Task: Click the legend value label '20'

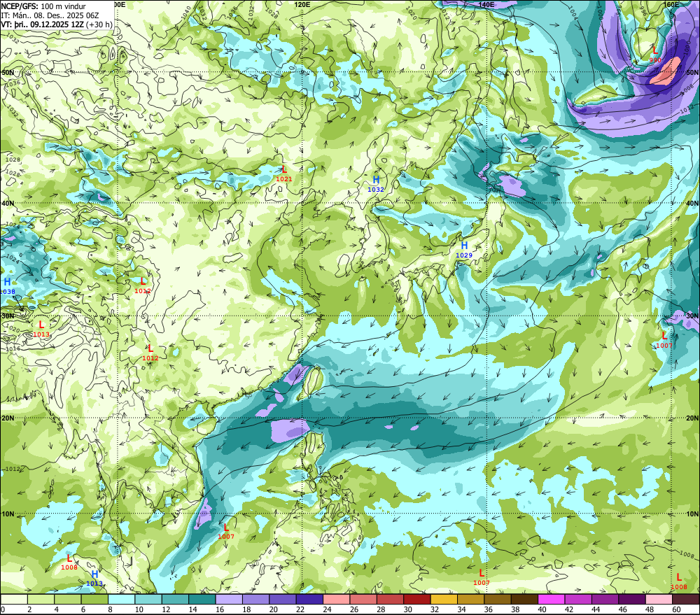Action: point(274,609)
